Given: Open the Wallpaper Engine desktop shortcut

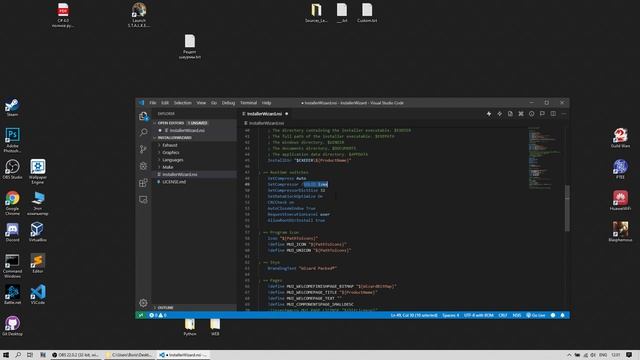Looking at the screenshot, I should (x=38, y=171).
